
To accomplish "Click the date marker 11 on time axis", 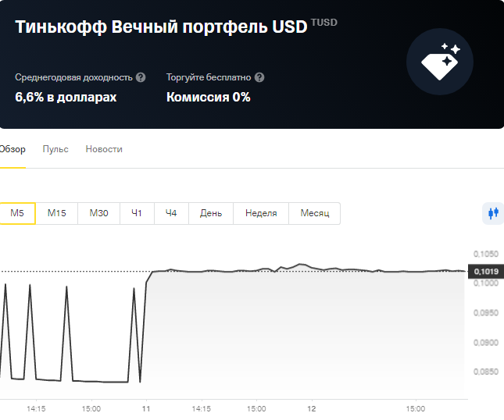I will 146,409.
